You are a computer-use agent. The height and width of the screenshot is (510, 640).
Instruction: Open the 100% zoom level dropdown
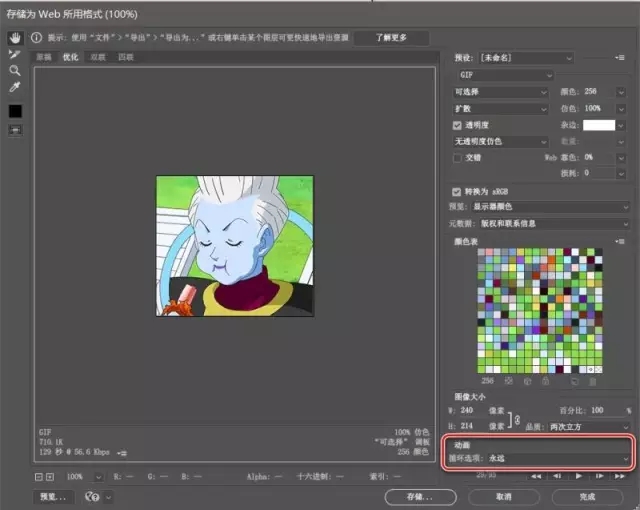point(98,477)
